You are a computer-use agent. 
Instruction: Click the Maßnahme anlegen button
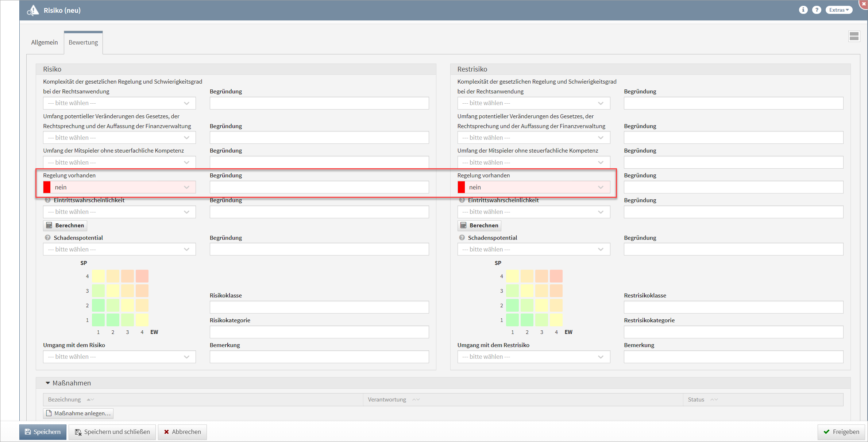pyautogui.click(x=78, y=413)
